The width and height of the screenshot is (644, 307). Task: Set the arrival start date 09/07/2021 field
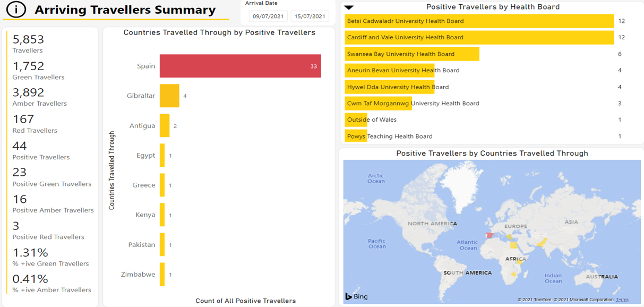268,16
